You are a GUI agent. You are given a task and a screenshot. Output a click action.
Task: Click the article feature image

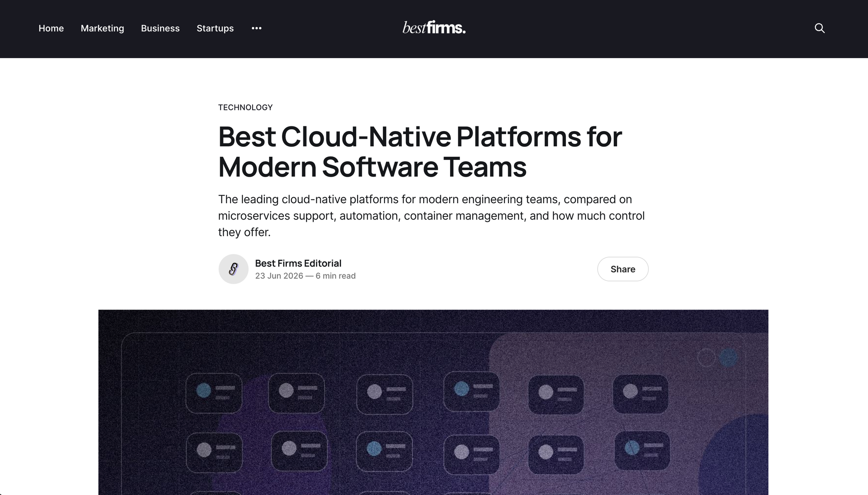[433, 402]
